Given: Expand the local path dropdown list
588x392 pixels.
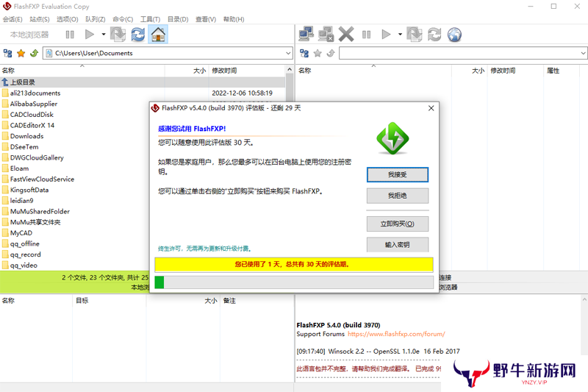Looking at the screenshot, I should click(x=288, y=53).
